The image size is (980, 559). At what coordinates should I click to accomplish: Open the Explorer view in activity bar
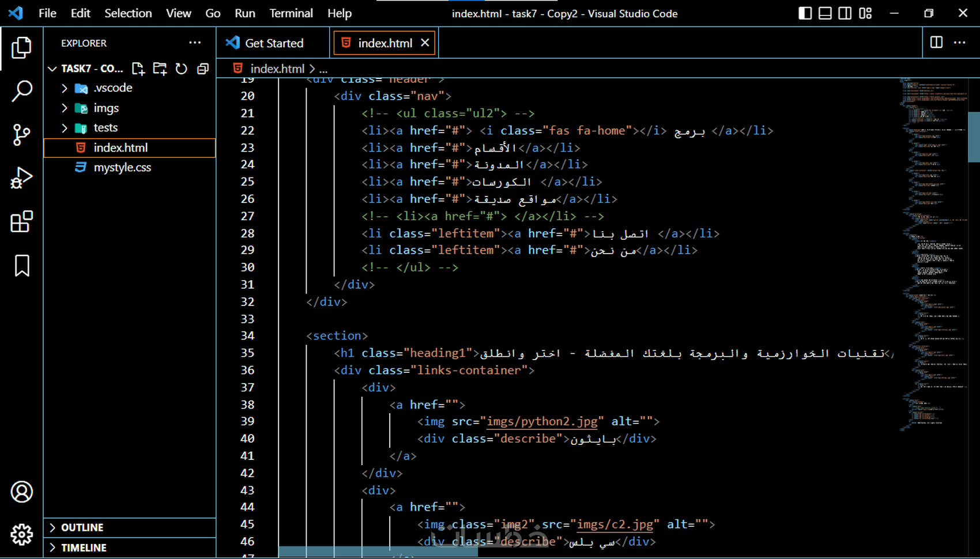point(21,47)
